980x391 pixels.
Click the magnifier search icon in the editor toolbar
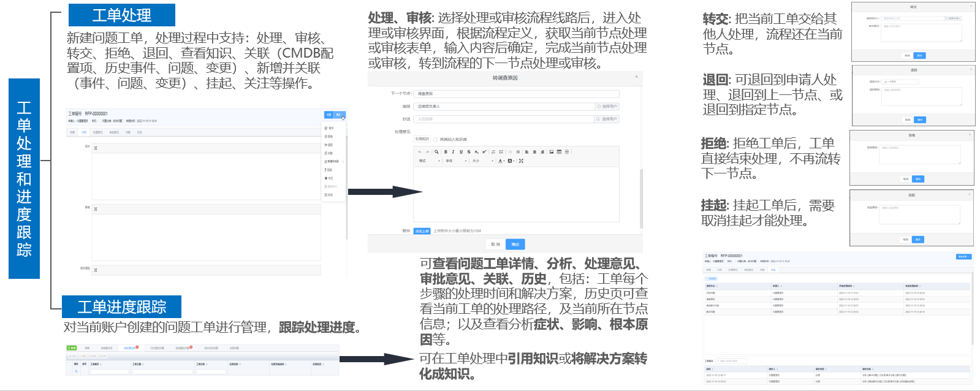click(x=436, y=152)
